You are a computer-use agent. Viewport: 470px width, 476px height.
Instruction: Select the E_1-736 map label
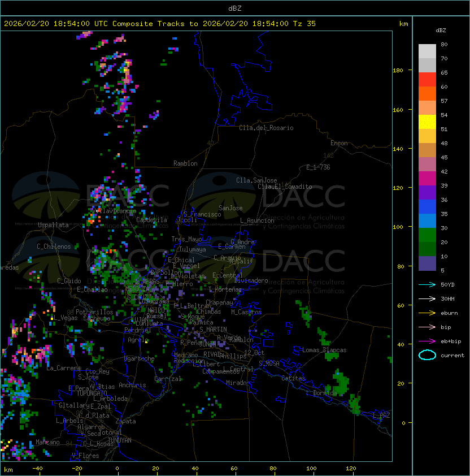point(318,167)
